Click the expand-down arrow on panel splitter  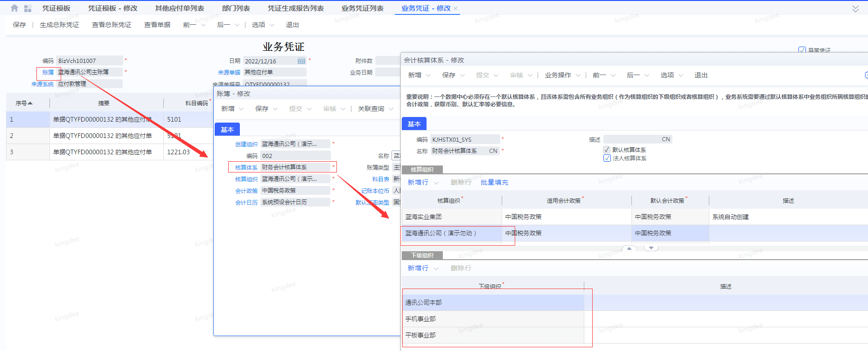651,248
